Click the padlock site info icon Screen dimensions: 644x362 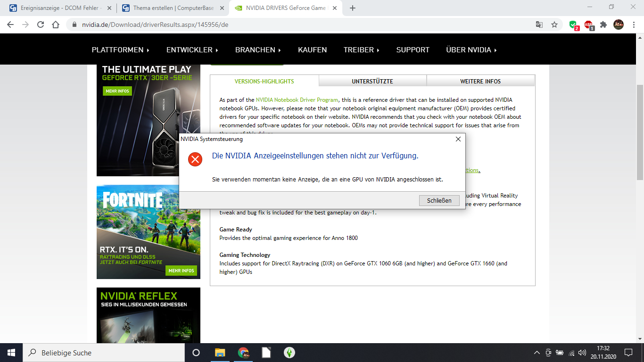(74, 25)
